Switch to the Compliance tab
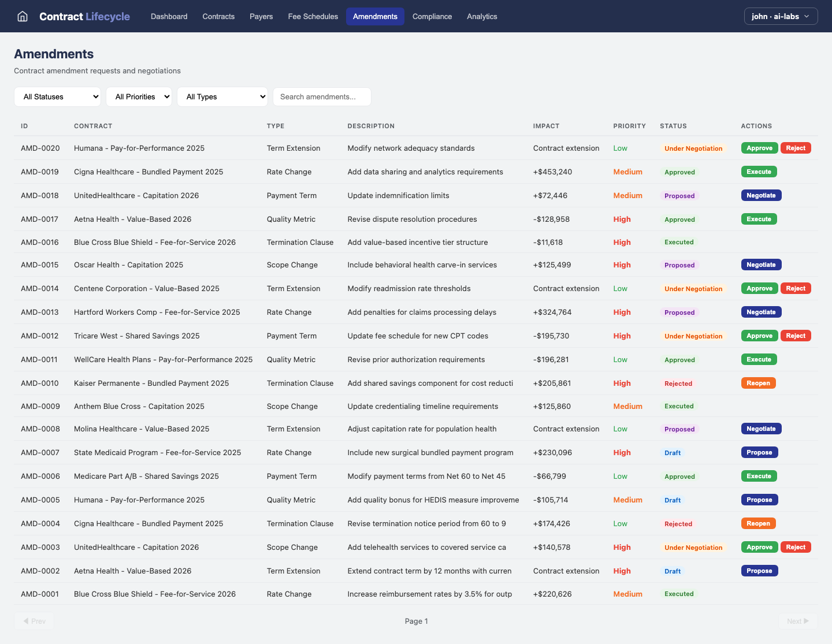The width and height of the screenshot is (832, 644). point(432,16)
